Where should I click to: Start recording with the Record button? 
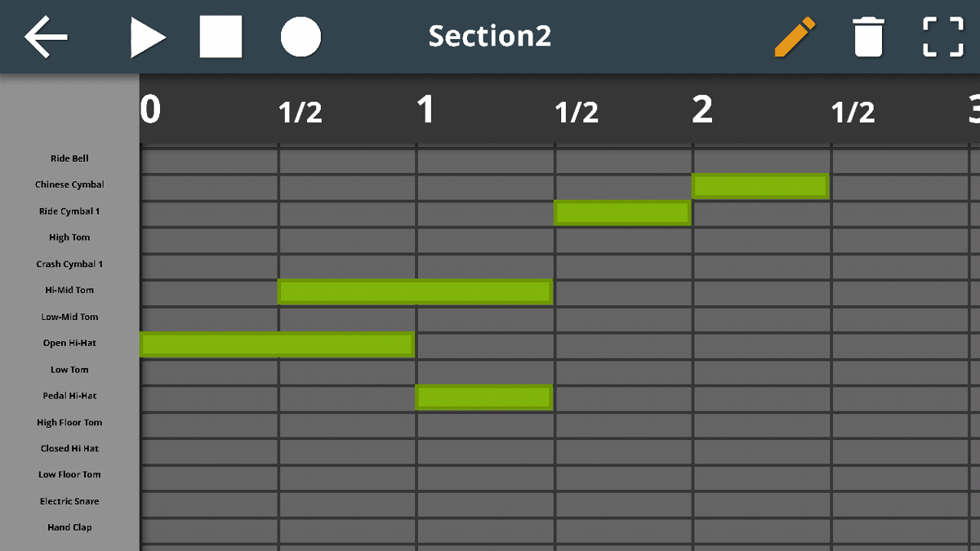pos(299,36)
